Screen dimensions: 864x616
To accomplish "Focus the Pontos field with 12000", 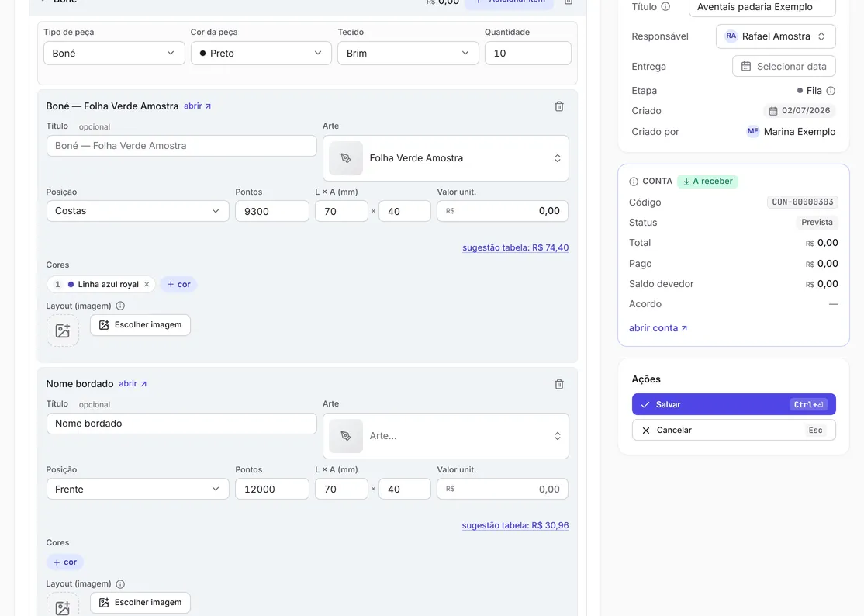I will pyautogui.click(x=272, y=489).
